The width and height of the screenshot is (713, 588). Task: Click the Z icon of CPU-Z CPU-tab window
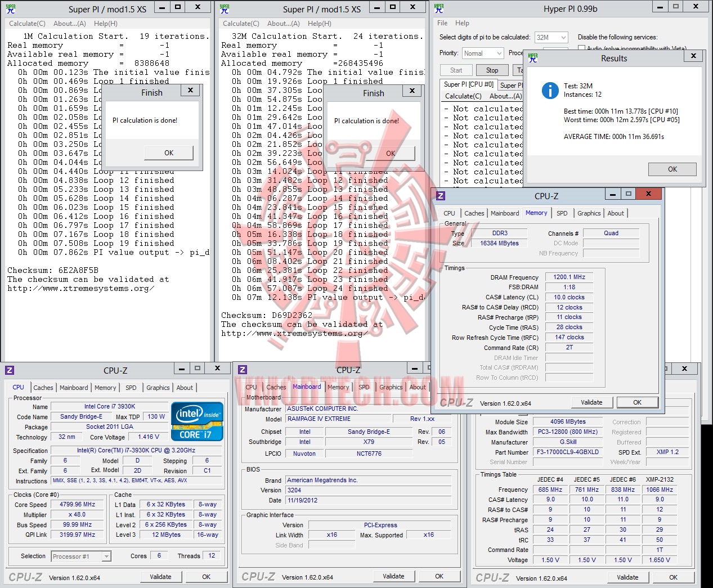pyautogui.click(x=10, y=370)
